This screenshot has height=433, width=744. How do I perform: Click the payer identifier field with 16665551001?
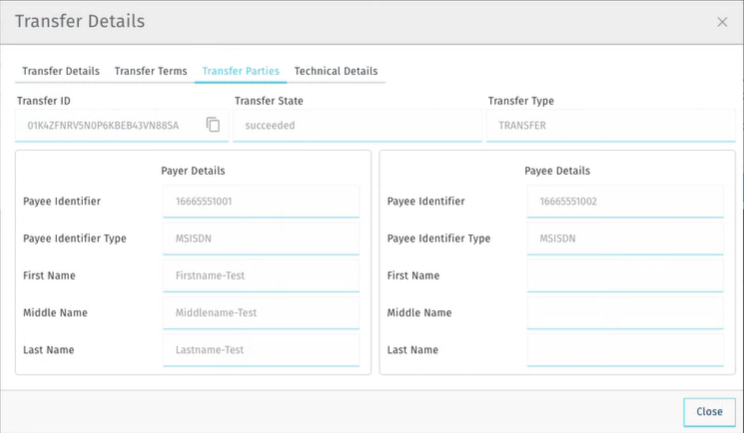tap(260, 201)
